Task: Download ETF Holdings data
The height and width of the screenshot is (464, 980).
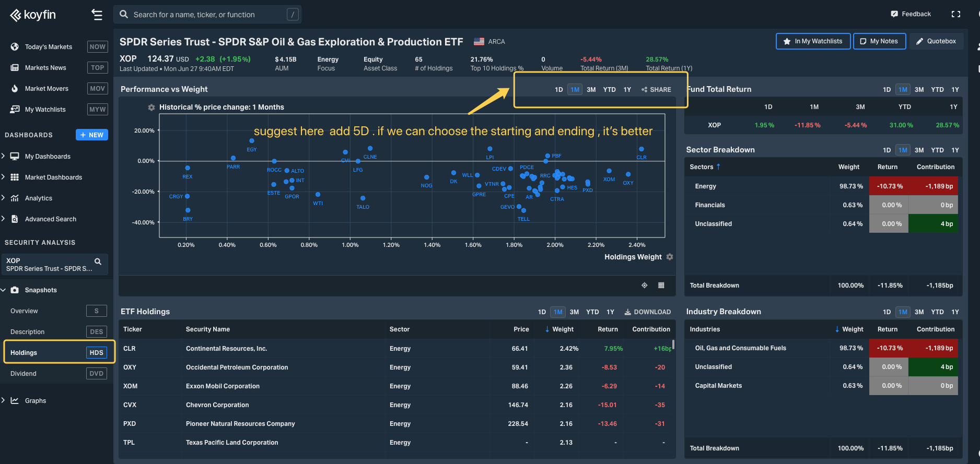Action: (x=648, y=312)
